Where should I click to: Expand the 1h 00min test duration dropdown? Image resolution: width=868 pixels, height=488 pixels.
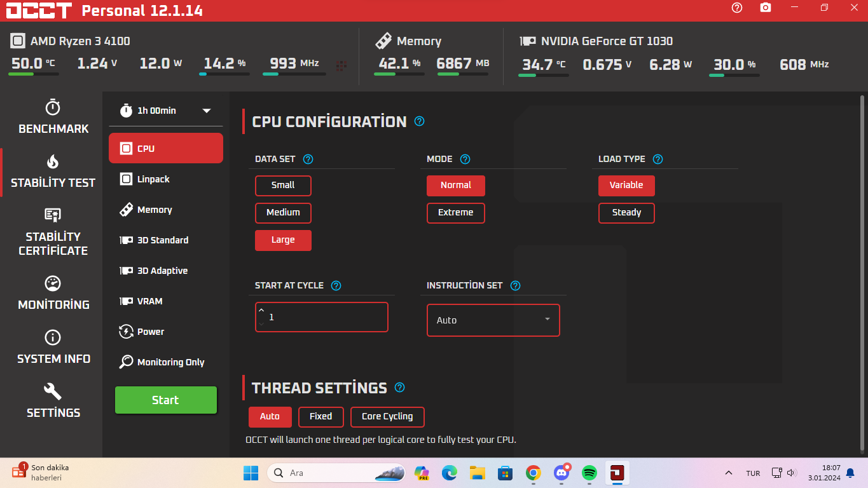click(166, 111)
